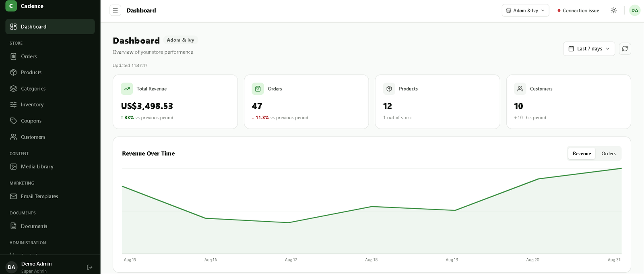Click the 33% revenue change indicator
Viewport: 644px width, 274px height.
[x=127, y=118]
